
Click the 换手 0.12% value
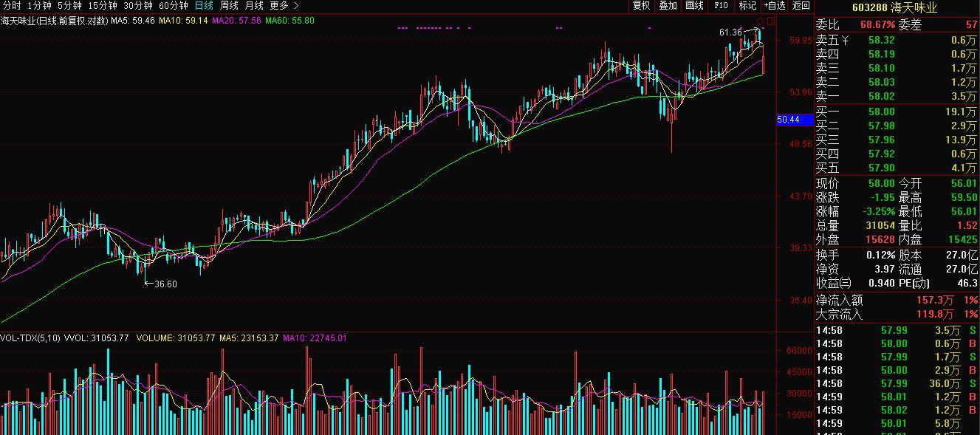pyautogui.click(x=880, y=255)
